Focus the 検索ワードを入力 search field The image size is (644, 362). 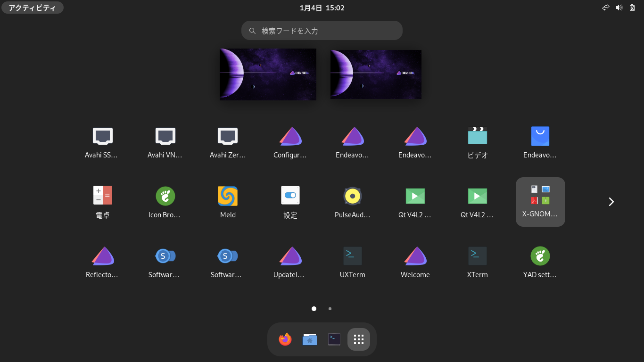click(322, 31)
